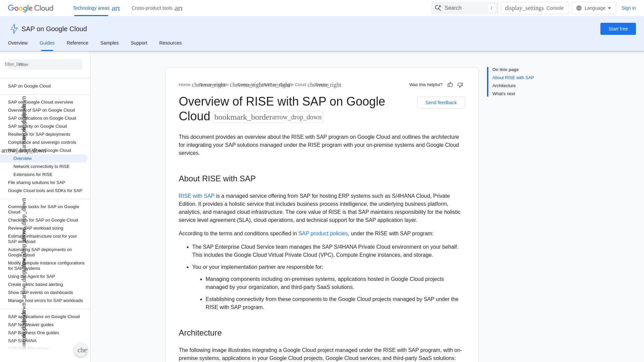Click the SAP on Google Cloud product title
This screenshot has width=644, height=362.
[54, 29]
